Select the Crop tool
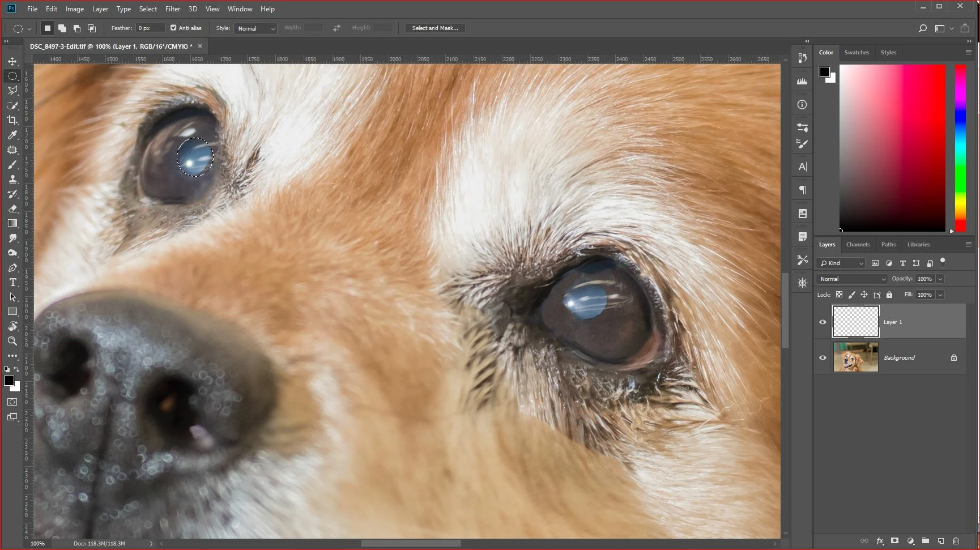The height and width of the screenshot is (550, 980). click(12, 120)
